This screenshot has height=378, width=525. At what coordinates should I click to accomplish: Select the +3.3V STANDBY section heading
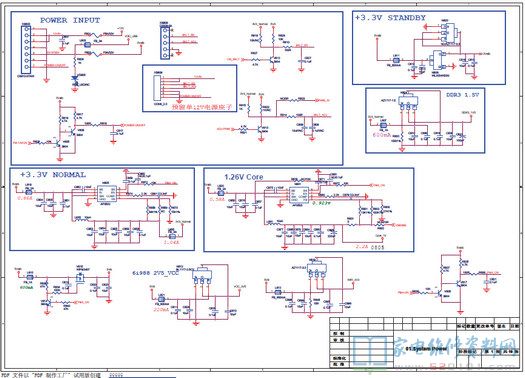coord(390,18)
